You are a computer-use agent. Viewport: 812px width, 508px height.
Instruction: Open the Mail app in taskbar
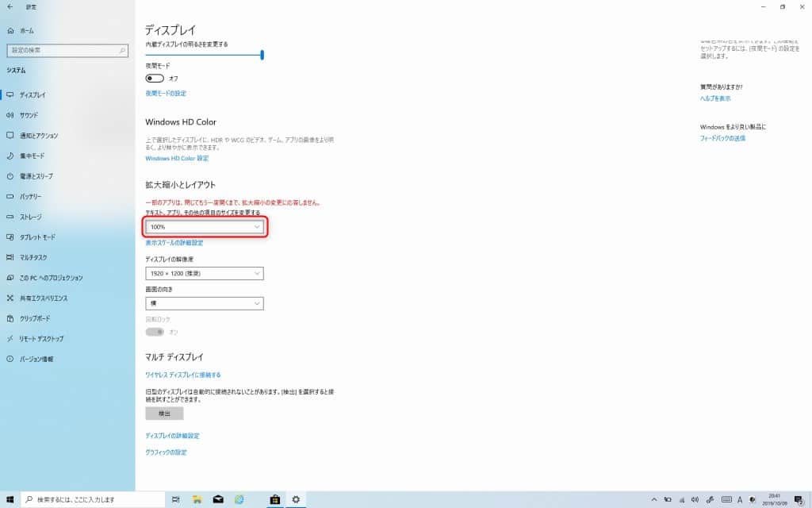(217, 499)
